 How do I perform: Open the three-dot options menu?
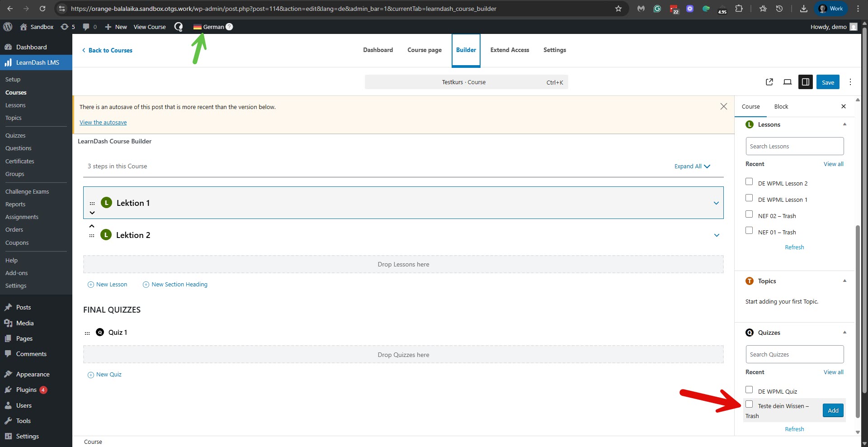(850, 82)
